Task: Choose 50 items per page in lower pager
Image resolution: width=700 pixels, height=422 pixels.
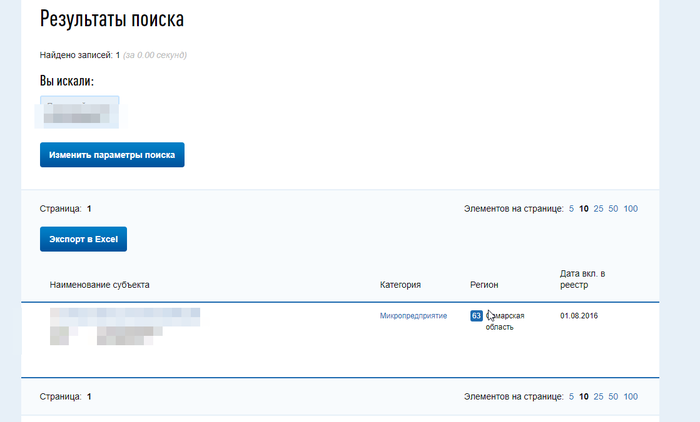Action: (x=613, y=397)
